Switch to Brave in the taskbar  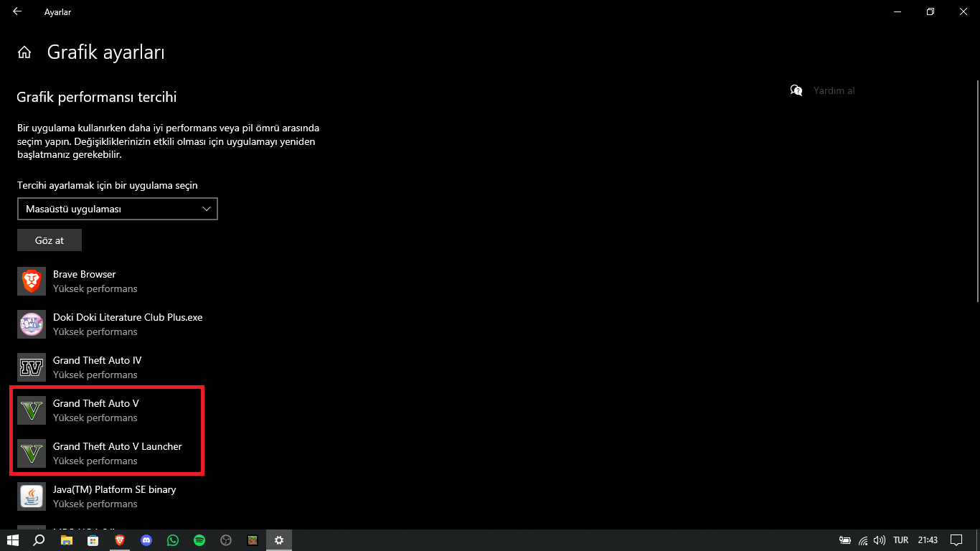[120, 540]
